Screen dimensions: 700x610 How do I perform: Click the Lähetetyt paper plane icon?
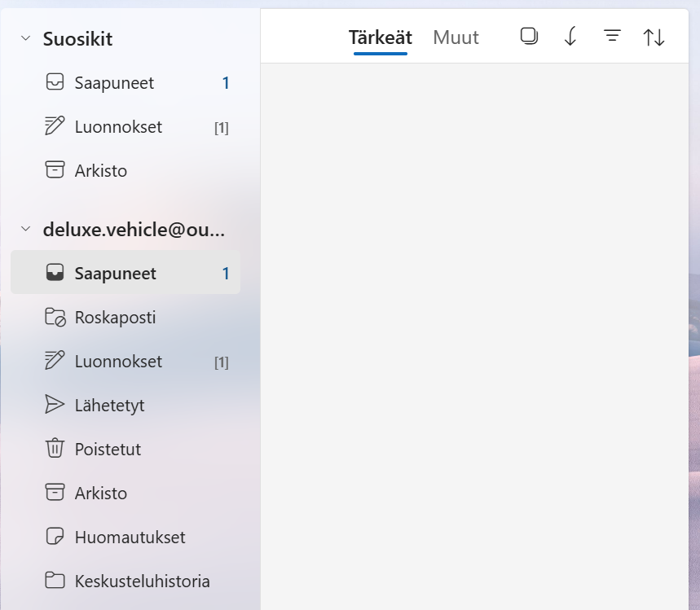55,405
